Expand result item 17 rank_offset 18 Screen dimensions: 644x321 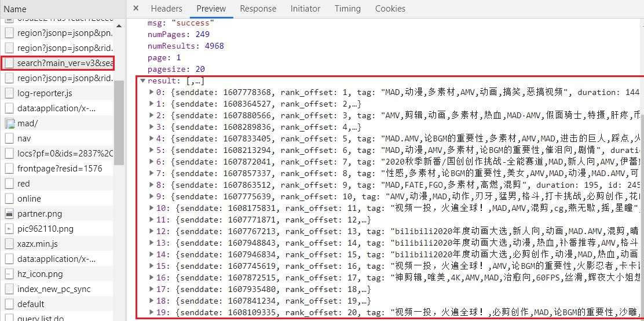152,289
